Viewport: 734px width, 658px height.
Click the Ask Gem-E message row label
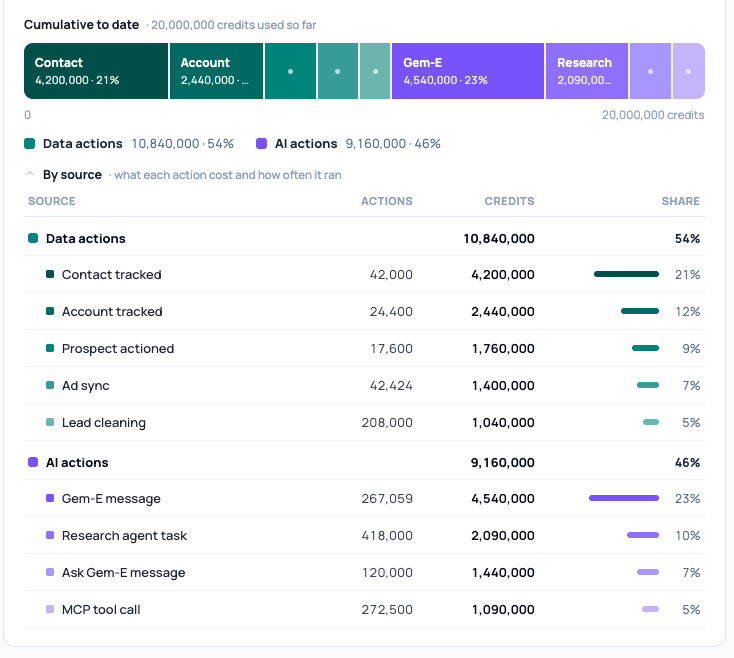click(124, 572)
